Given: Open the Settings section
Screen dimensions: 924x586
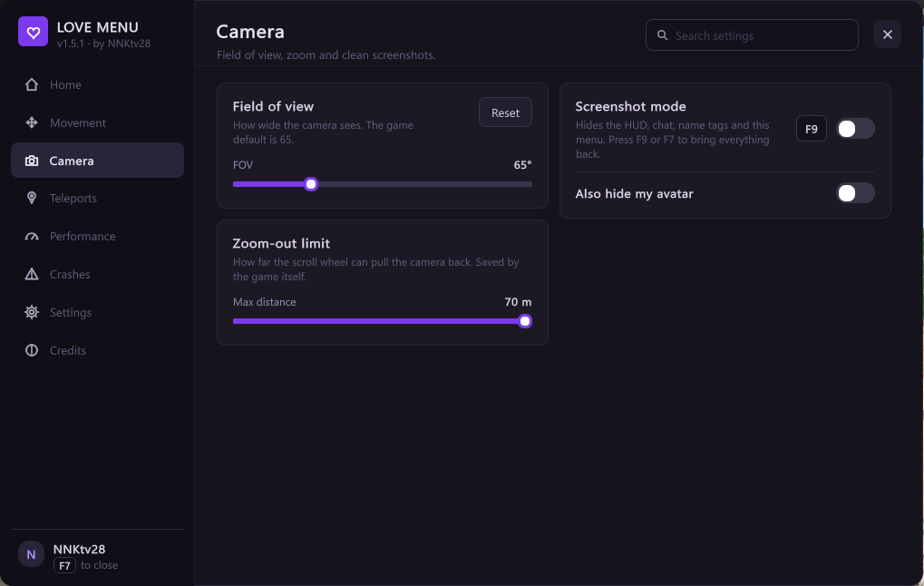Looking at the screenshot, I should (x=97, y=312).
